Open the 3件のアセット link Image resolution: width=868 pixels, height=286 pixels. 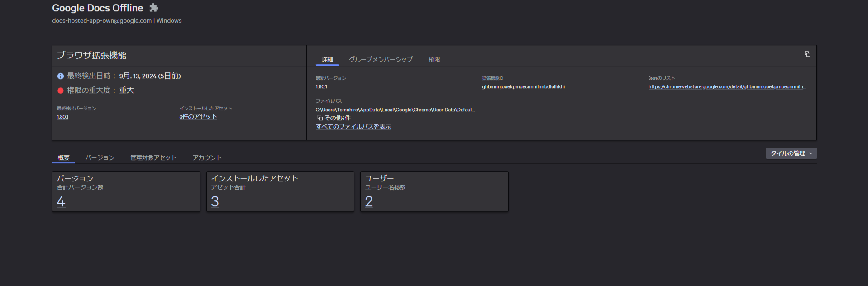pyautogui.click(x=198, y=117)
